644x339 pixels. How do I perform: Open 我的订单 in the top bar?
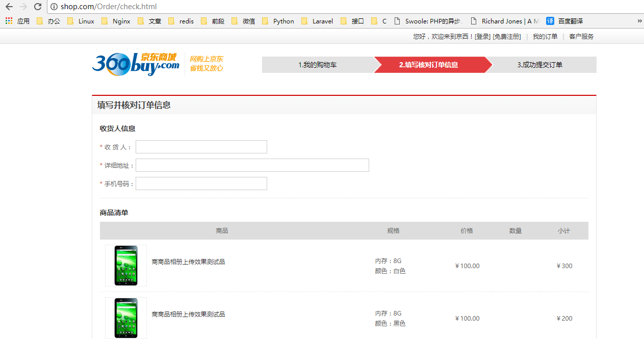coord(545,37)
